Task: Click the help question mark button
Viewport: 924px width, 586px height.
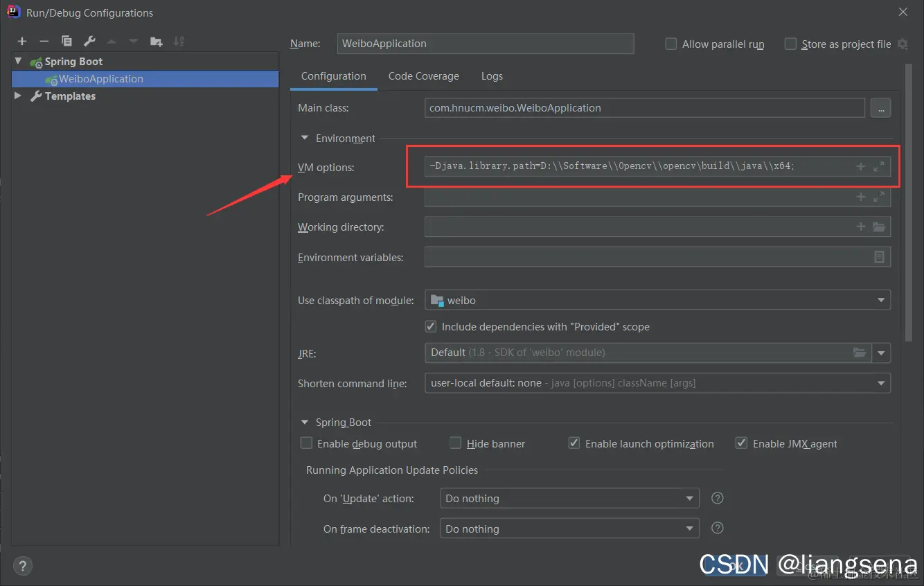Action: tap(22, 565)
